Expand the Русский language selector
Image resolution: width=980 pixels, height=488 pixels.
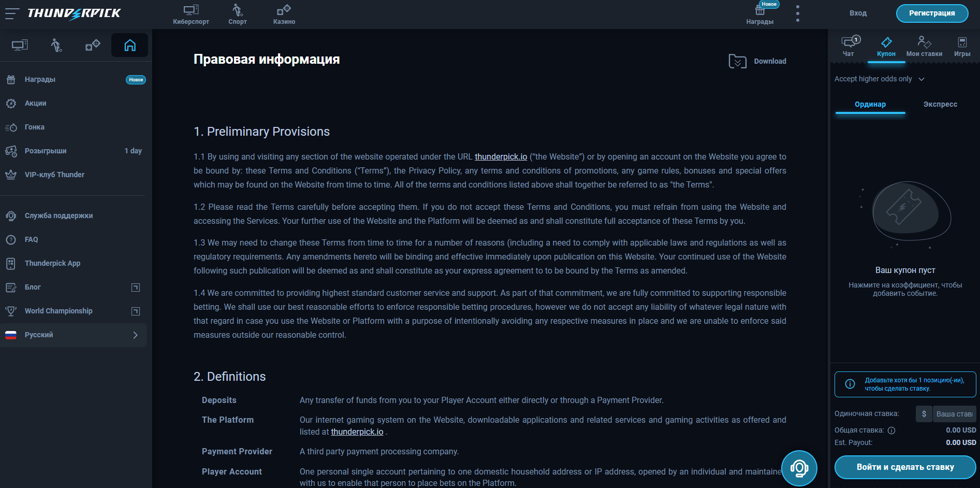coord(74,335)
